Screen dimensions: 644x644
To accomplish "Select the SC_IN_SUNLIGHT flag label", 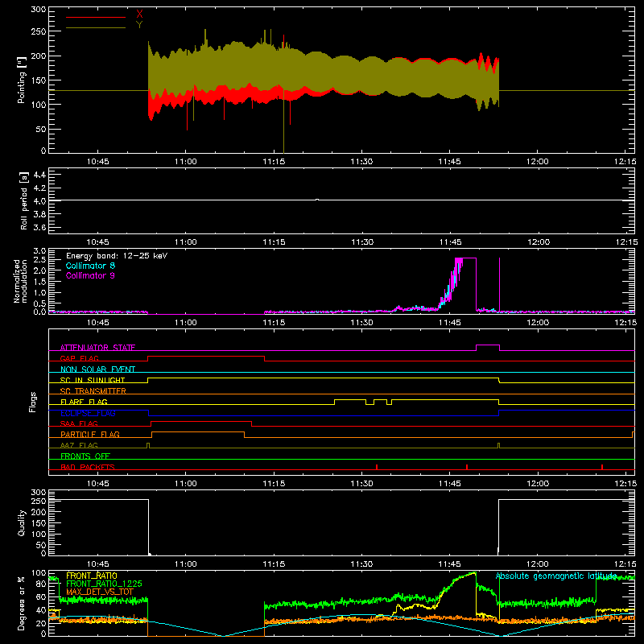I will coord(93,380).
